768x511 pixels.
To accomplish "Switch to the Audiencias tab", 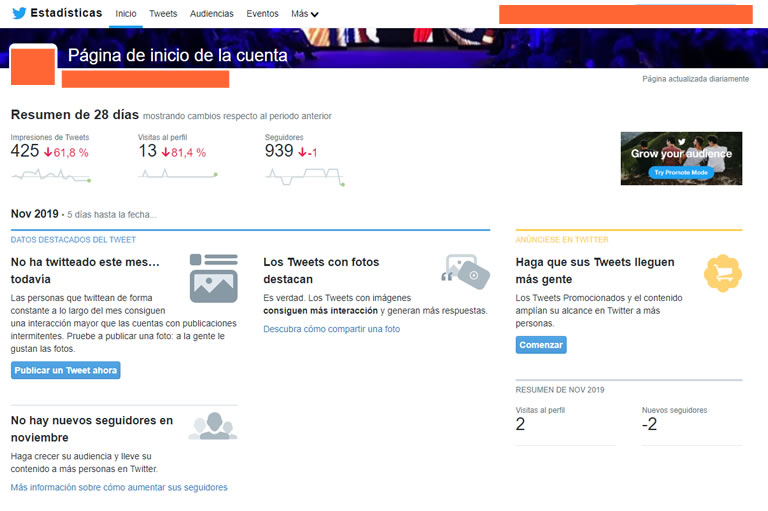I will coord(212,14).
